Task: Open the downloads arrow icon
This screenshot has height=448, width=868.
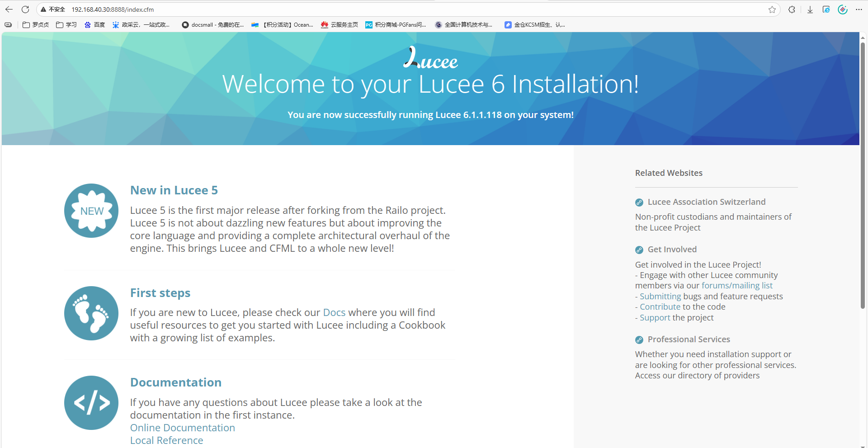Action: click(x=810, y=9)
